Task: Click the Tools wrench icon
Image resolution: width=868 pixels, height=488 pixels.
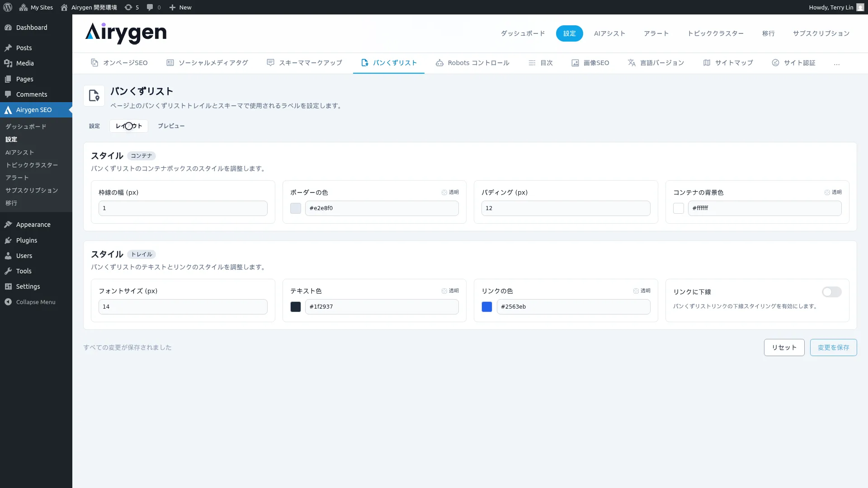Action: coord(8,271)
